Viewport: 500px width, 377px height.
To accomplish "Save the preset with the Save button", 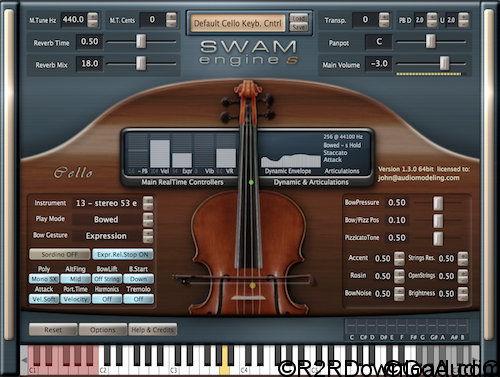I will 298,27.
